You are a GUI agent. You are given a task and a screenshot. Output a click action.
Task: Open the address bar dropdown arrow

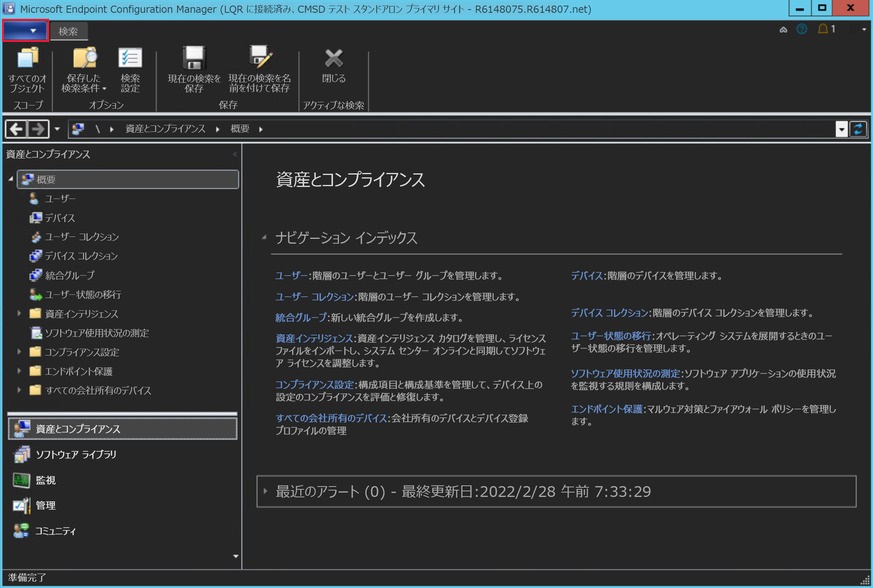pyautogui.click(x=842, y=129)
